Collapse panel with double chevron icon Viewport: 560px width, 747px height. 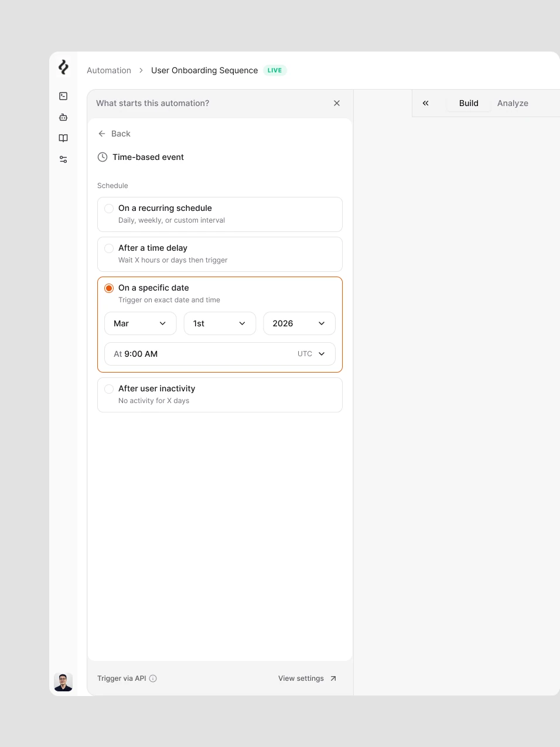pyautogui.click(x=426, y=103)
